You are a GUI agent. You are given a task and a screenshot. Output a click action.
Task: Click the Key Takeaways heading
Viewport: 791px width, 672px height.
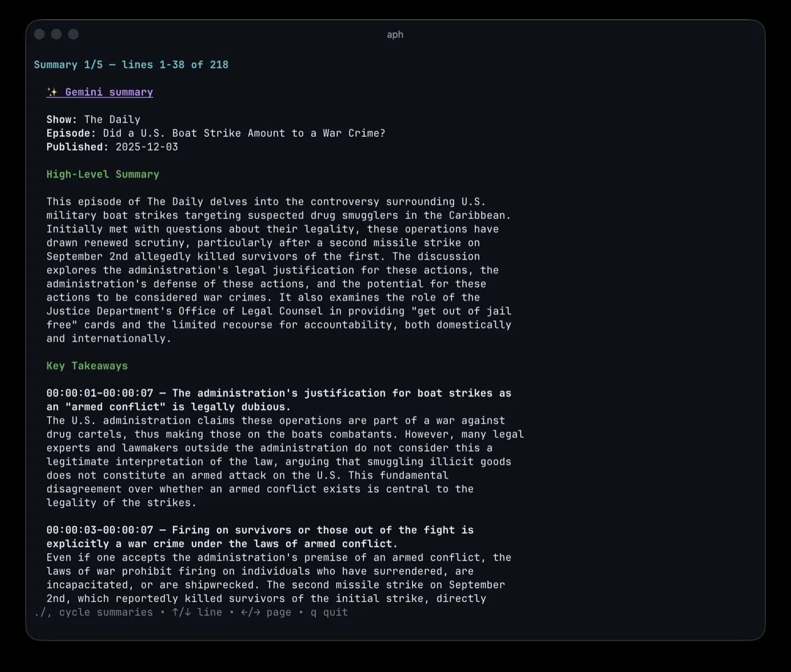point(87,365)
